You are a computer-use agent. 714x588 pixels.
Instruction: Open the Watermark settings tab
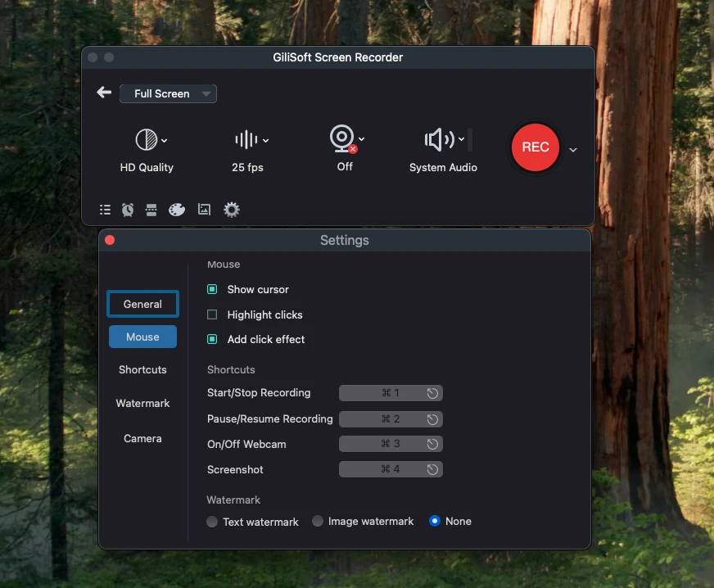[142, 403]
